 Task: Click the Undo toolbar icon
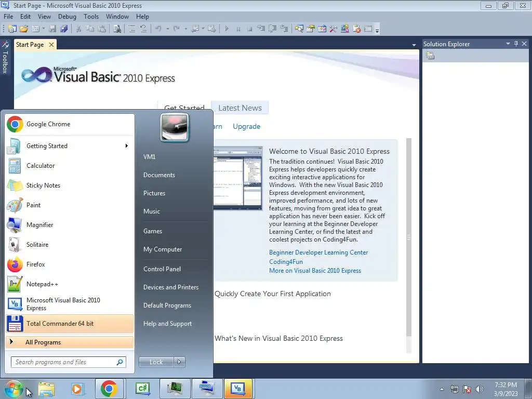click(158, 29)
